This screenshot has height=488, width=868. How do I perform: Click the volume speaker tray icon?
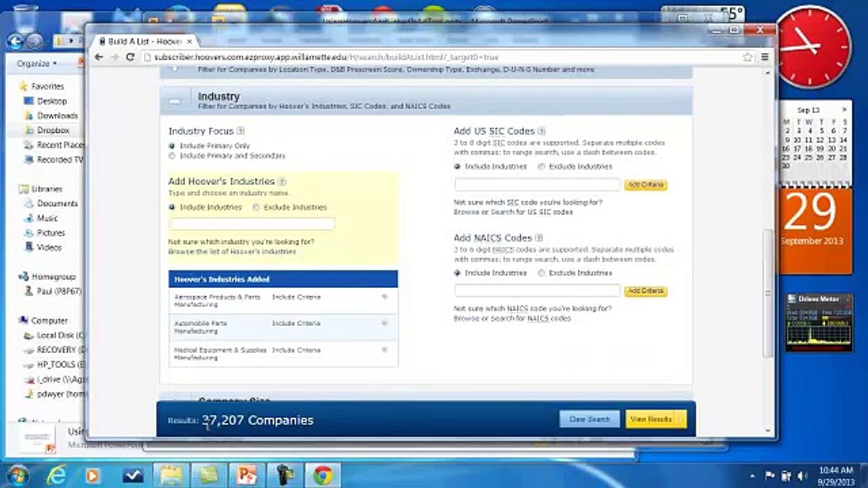coord(802,475)
